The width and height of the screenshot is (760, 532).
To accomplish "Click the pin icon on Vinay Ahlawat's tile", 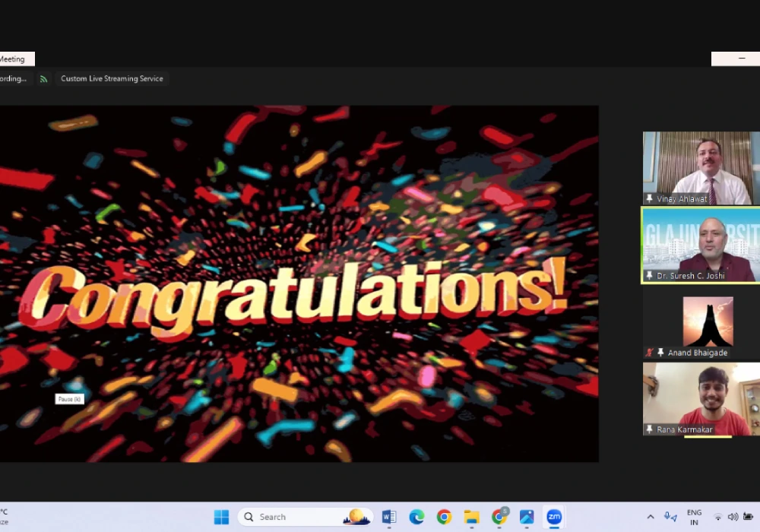I will (650, 198).
